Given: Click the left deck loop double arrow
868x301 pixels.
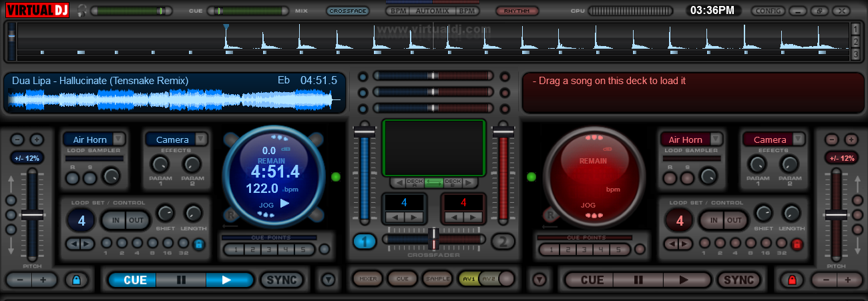Looking at the screenshot, I should [87, 244].
